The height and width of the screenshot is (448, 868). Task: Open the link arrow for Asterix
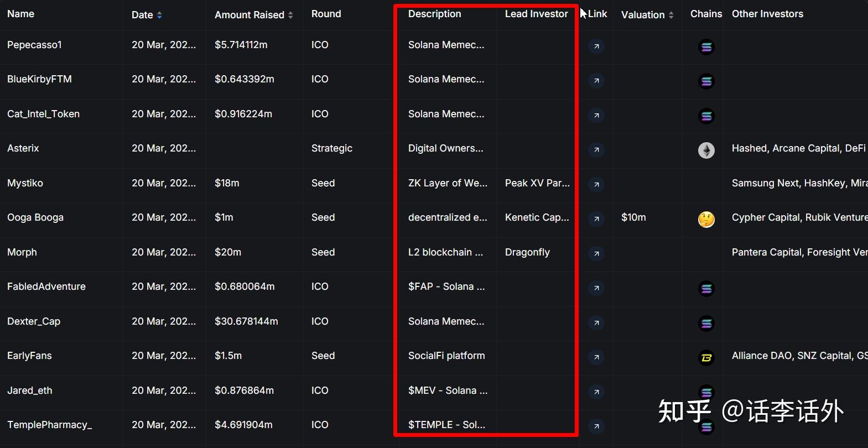click(x=596, y=150)
